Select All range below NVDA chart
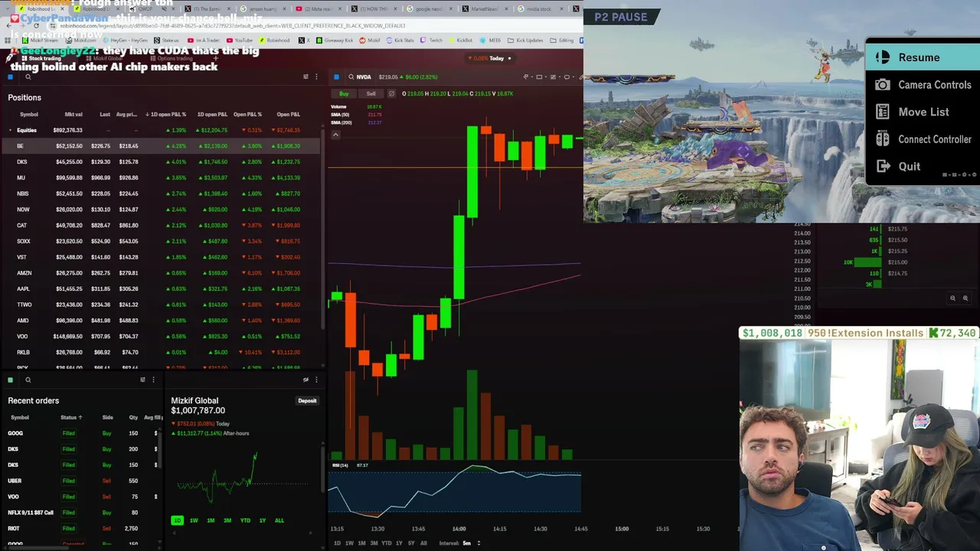The image size is (980, 551). tap(423, 543)
